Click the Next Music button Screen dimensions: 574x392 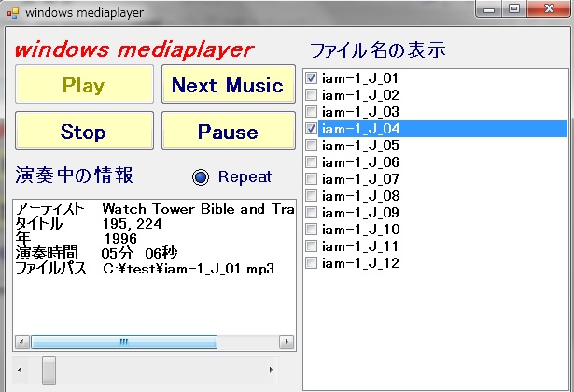tap(229, 85)
